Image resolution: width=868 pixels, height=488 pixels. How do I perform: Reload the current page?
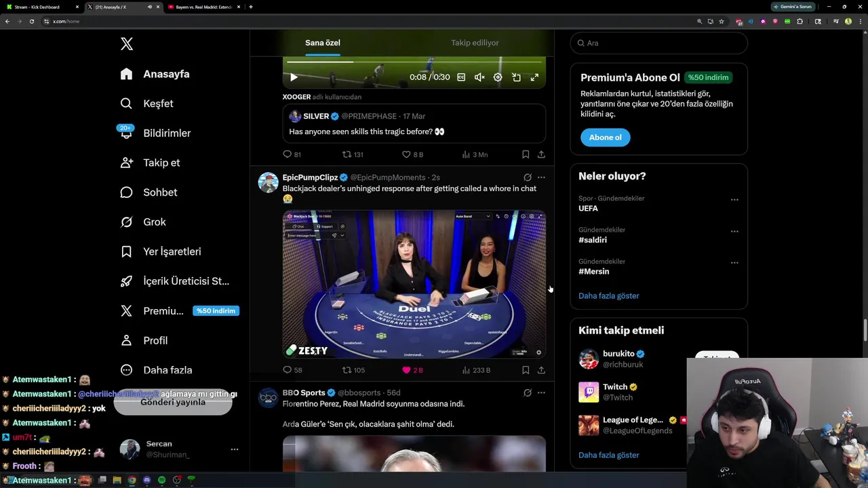pos(31,21)
